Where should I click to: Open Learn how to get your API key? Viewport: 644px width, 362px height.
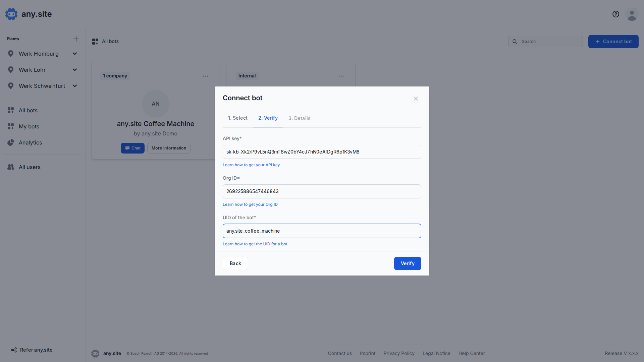click(x=251, y=165)
